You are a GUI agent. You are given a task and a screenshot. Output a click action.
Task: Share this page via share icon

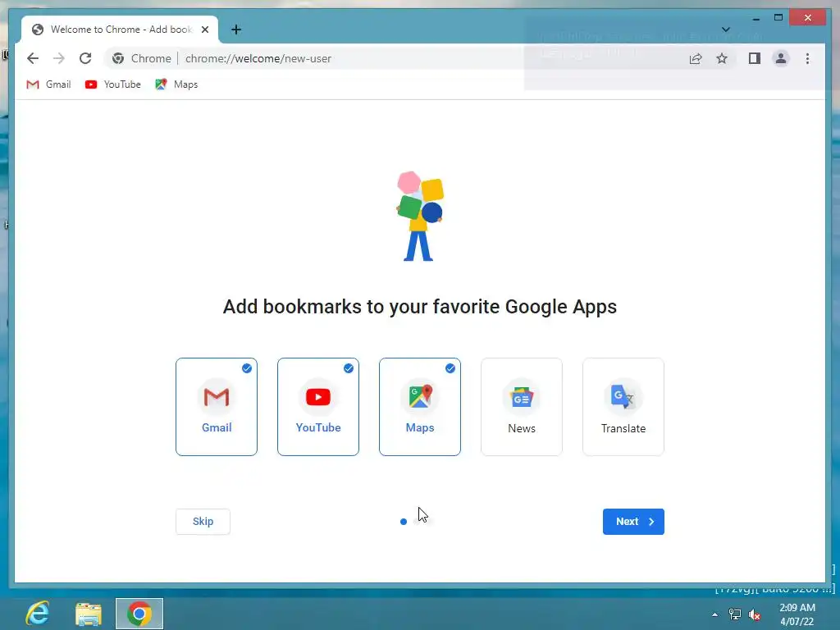pos(696,58)
